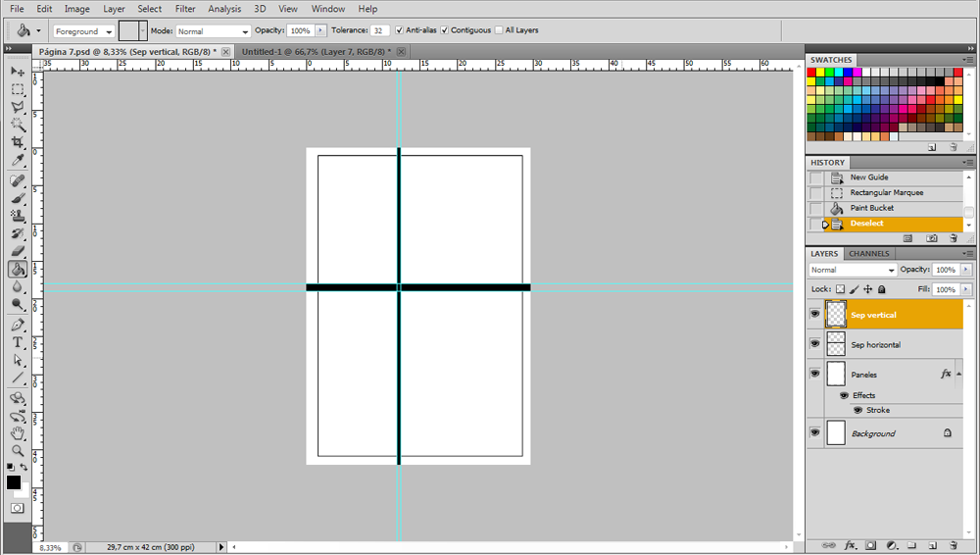
Task: Switch to the Channels tab
Action: 868,254
